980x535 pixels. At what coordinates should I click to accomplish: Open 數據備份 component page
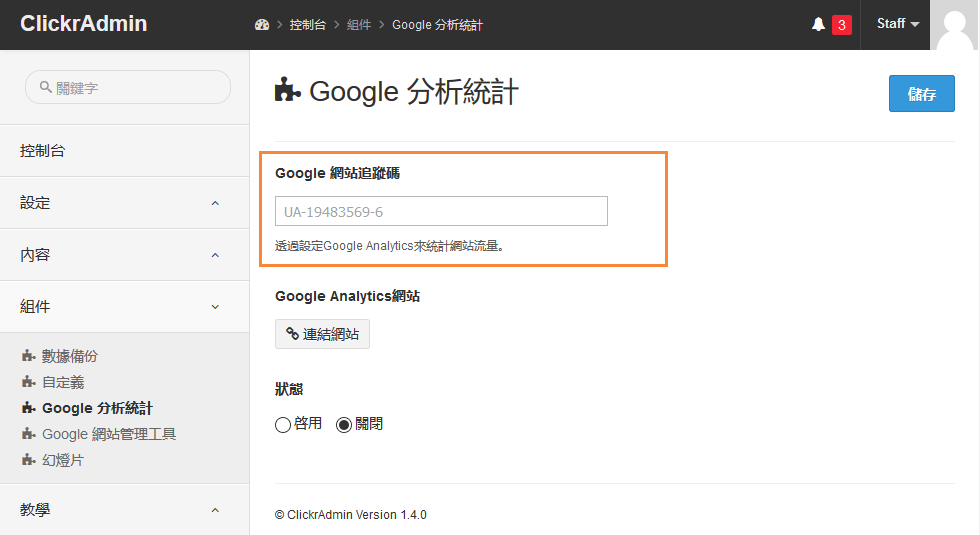coord(69,356)
